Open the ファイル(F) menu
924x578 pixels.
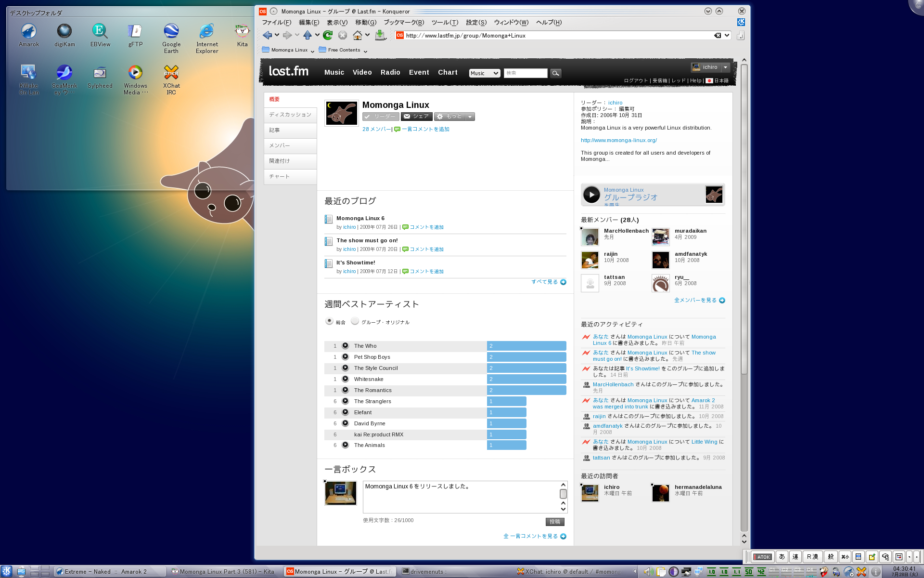pos(276,22)
